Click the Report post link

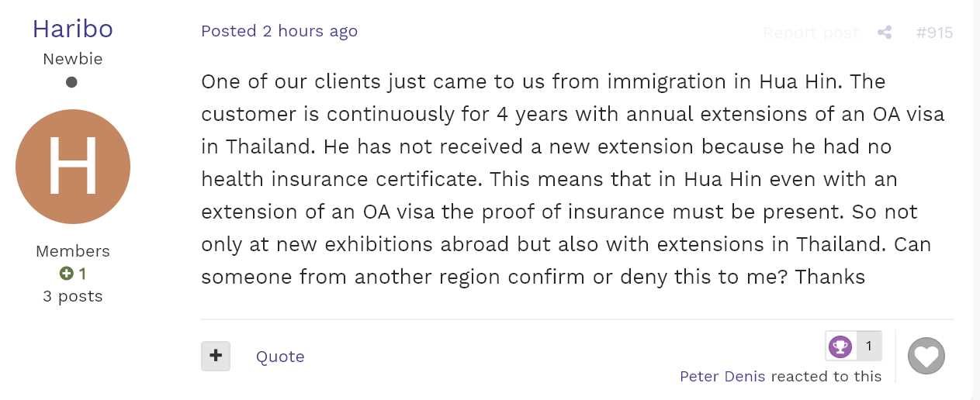point(811,33)
